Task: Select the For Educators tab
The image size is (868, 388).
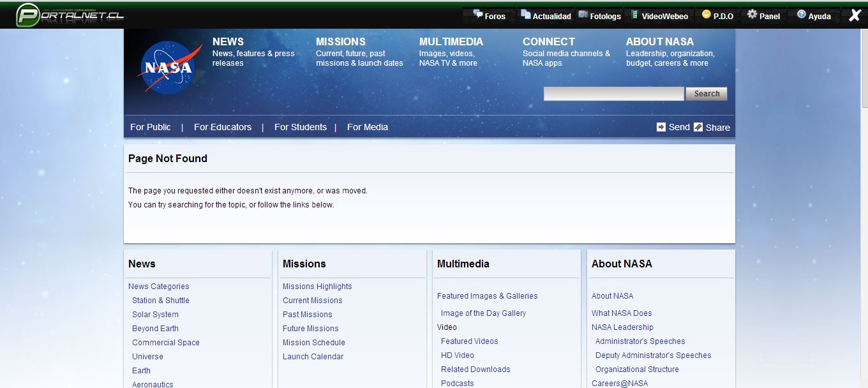Action: pos(223,127)
